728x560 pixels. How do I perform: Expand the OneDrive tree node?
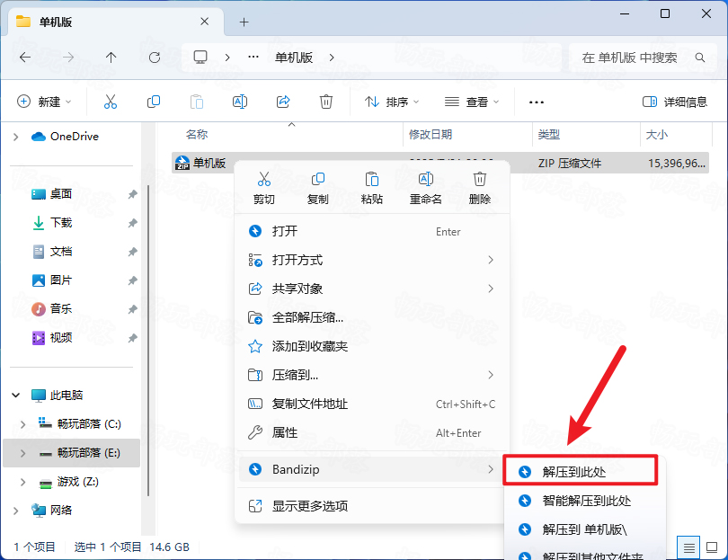click(x=16, y=137)
